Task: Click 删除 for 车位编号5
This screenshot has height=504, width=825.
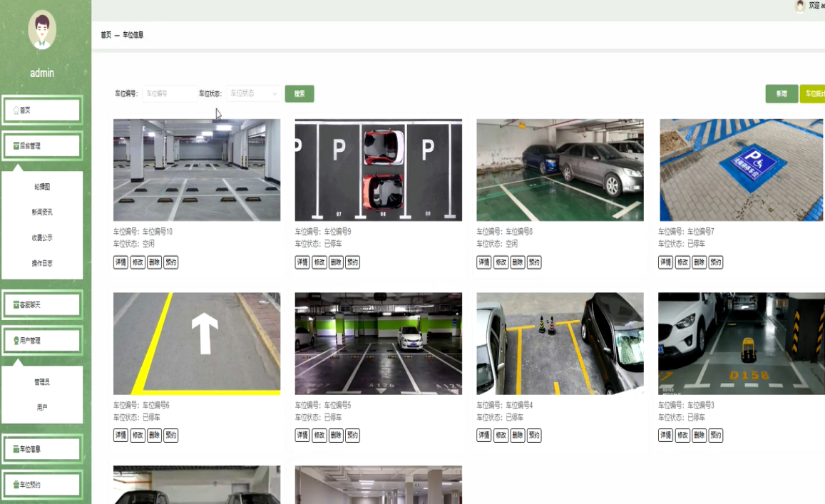Action: coord(336,435)
